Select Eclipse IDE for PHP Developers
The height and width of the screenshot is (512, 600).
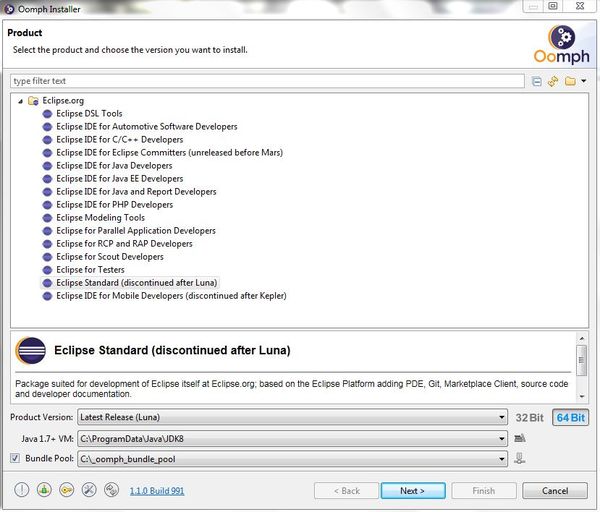[114, 205]
